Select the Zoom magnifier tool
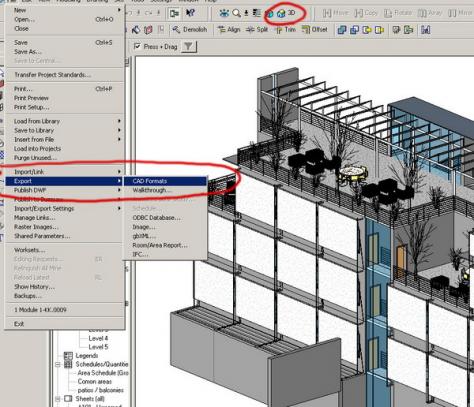This screenshot has width=474, height=407. [236, 13]
